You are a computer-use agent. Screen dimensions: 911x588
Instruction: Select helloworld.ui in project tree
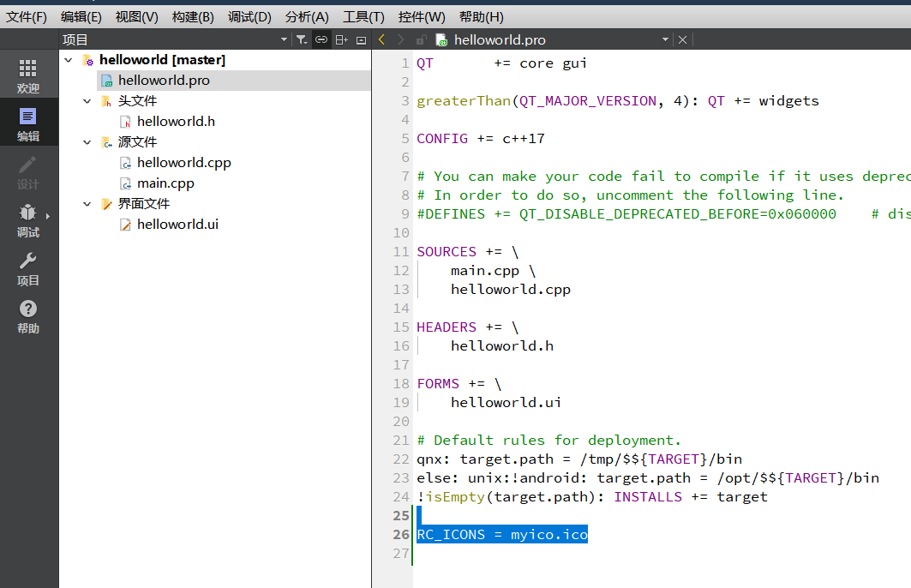pyautogui.click(x=177, y=225)
